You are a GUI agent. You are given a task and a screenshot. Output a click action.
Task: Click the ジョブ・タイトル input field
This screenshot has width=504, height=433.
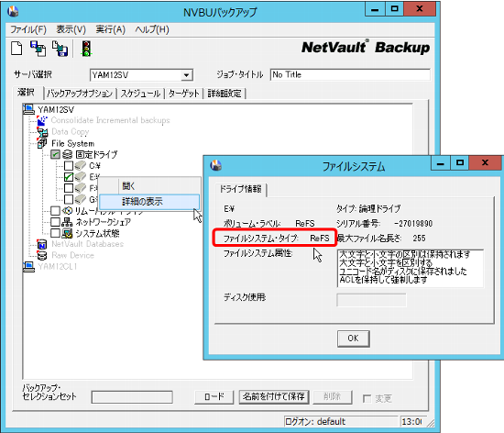350,74
